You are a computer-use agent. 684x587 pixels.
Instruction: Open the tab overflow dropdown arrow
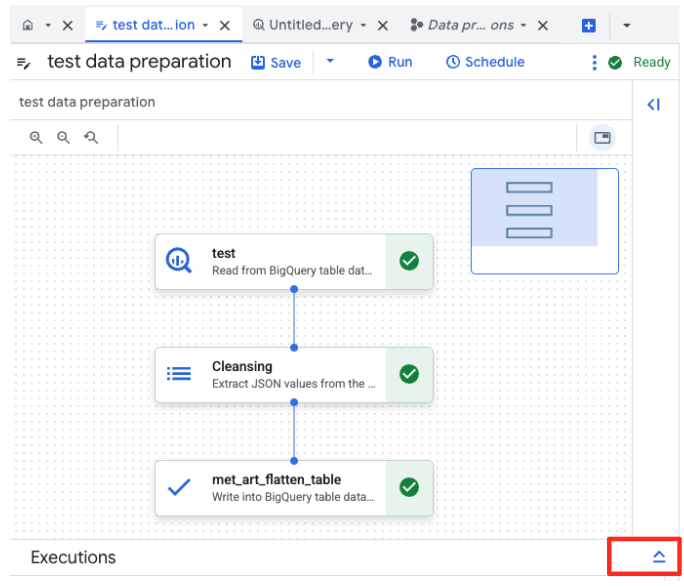(627, 25)
